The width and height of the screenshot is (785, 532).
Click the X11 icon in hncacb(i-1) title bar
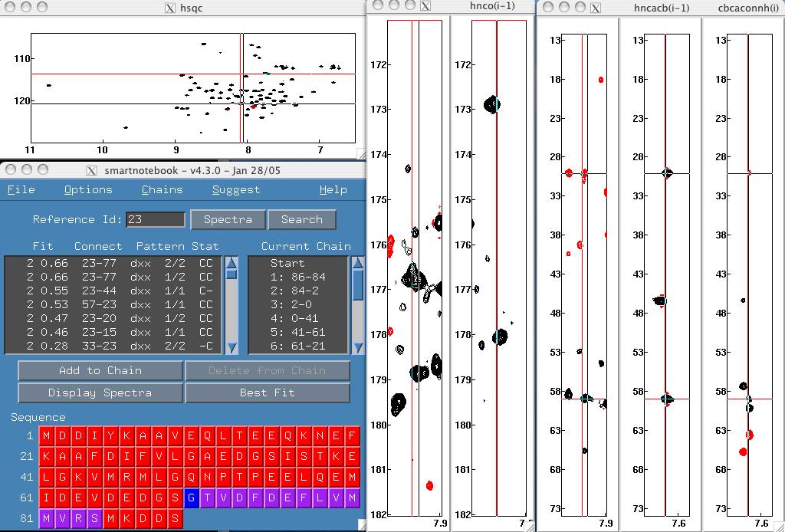coord(595,8)
